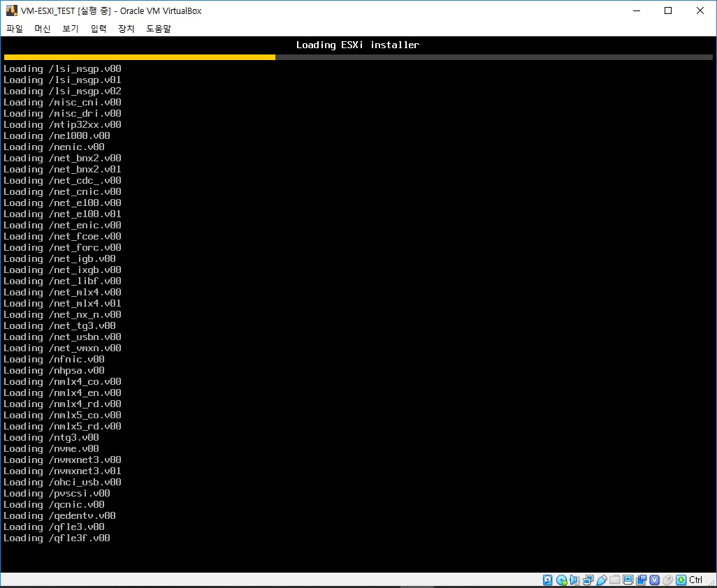The image size is (717, 588).
Task: Click the line 'Loading /nfnic.v00'
Action: click(54, 359)
